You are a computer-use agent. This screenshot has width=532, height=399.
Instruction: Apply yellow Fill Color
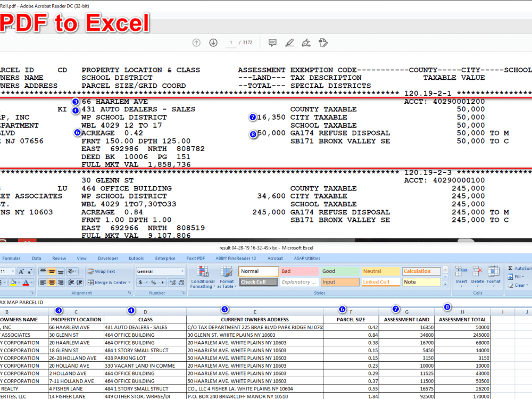(x=13, y=282)
